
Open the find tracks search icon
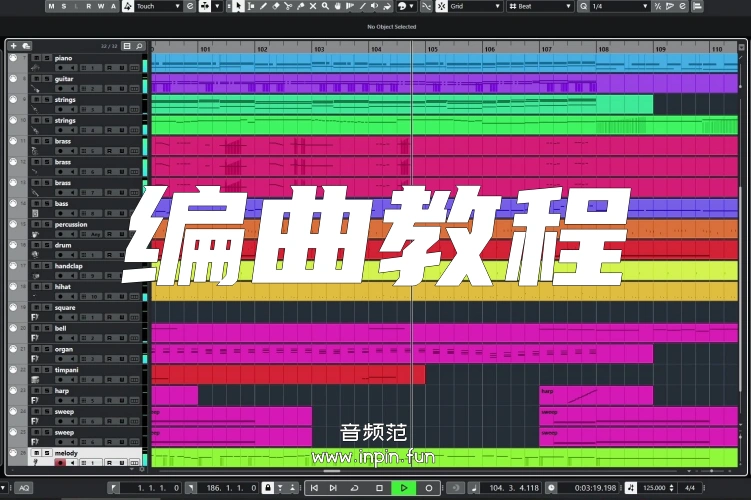click(139, 46)
